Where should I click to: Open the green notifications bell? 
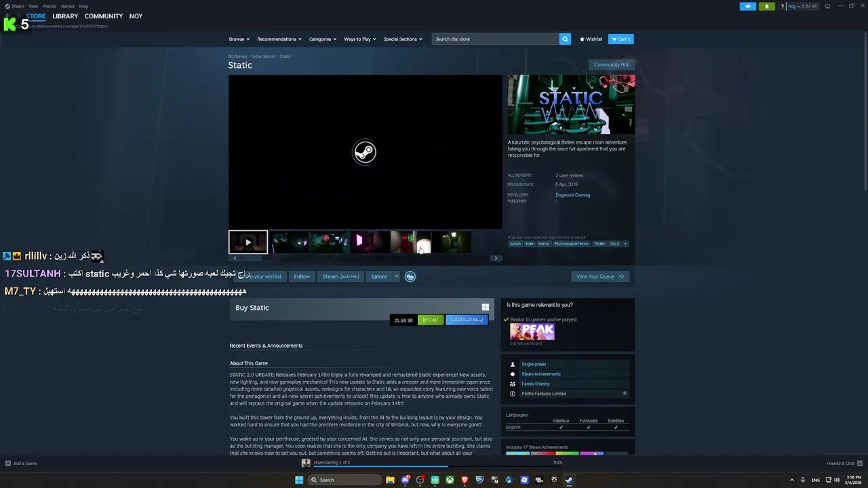click(x=767, y=6)
